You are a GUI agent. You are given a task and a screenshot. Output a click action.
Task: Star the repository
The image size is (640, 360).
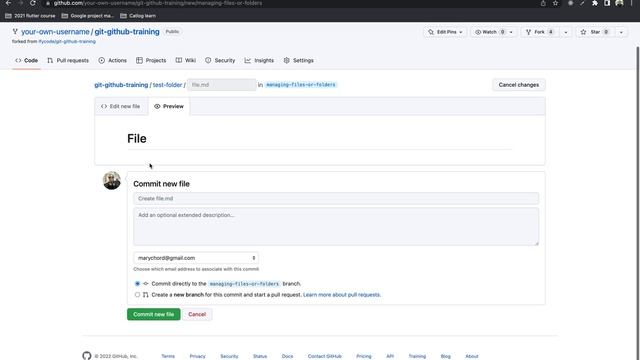pyautogui.click(x=595, y=32)
